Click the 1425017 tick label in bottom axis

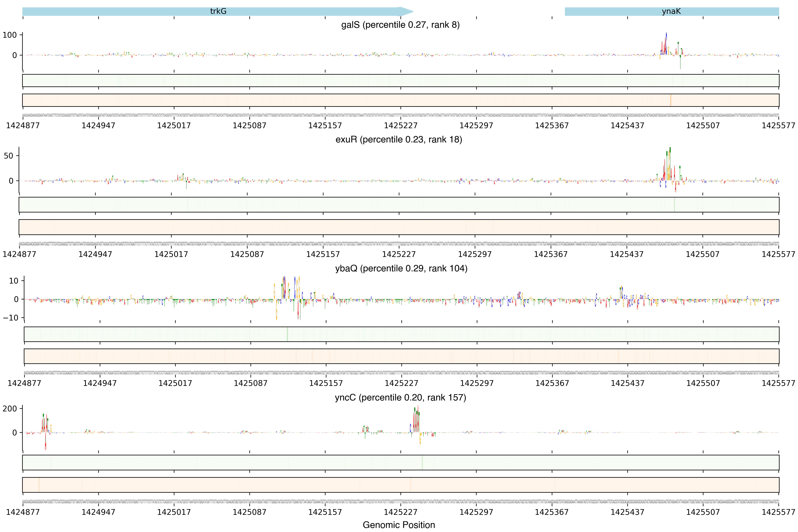[x=174, y=512]
